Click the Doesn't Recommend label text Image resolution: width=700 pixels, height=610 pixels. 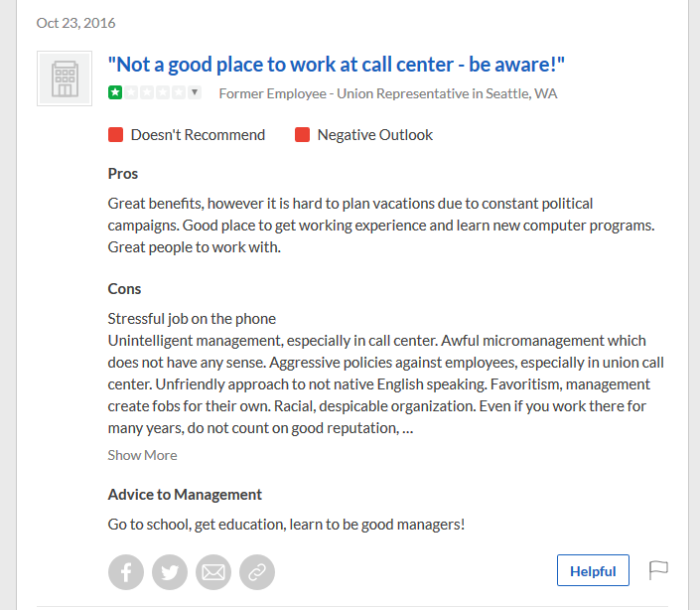[198, 135]
